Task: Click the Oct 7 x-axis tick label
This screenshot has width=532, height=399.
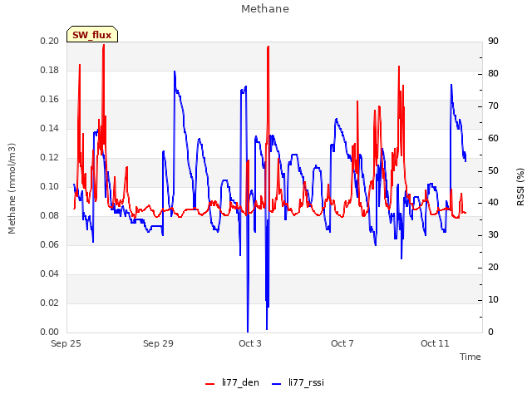Action: tap(342, 343)
